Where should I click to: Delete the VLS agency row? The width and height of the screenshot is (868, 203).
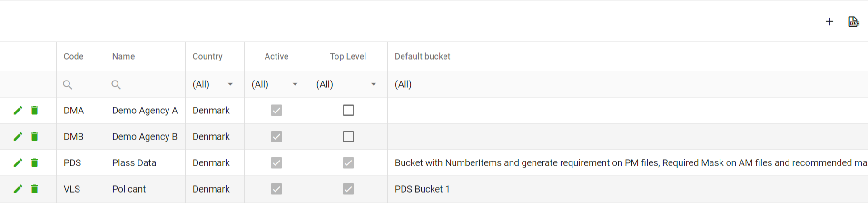(35, 189)
